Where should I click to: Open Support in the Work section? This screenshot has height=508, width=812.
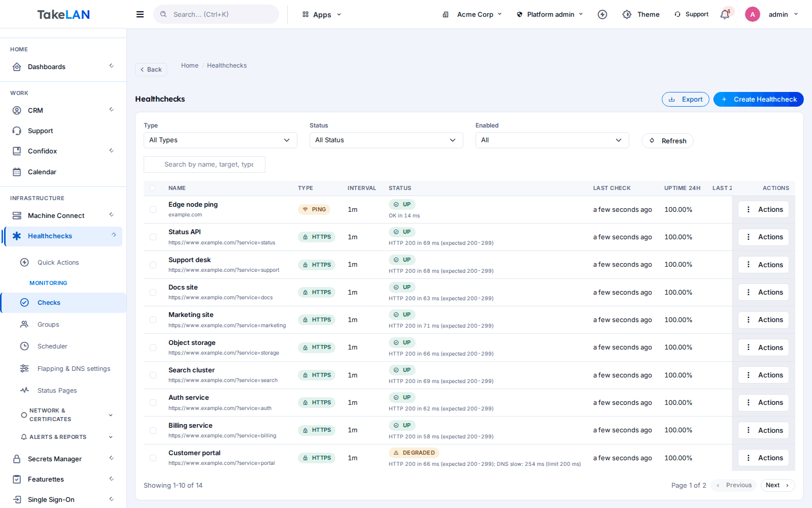(x=41, y=131)
